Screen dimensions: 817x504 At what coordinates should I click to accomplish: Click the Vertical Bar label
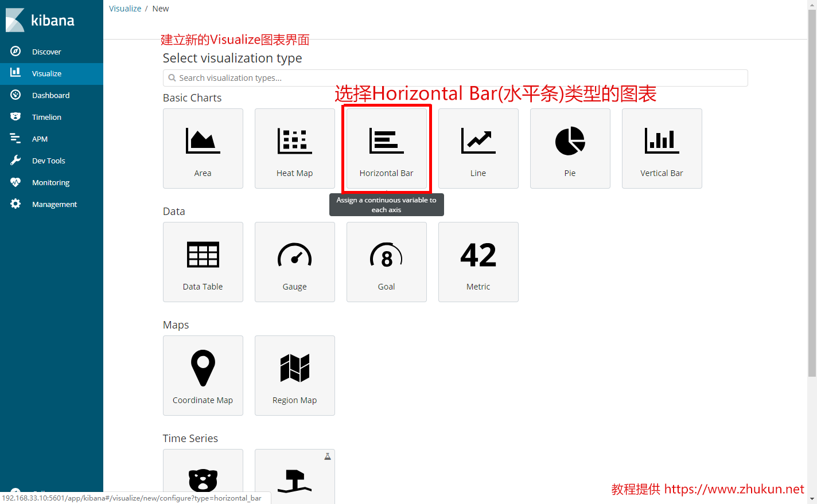tap(662, 173)
